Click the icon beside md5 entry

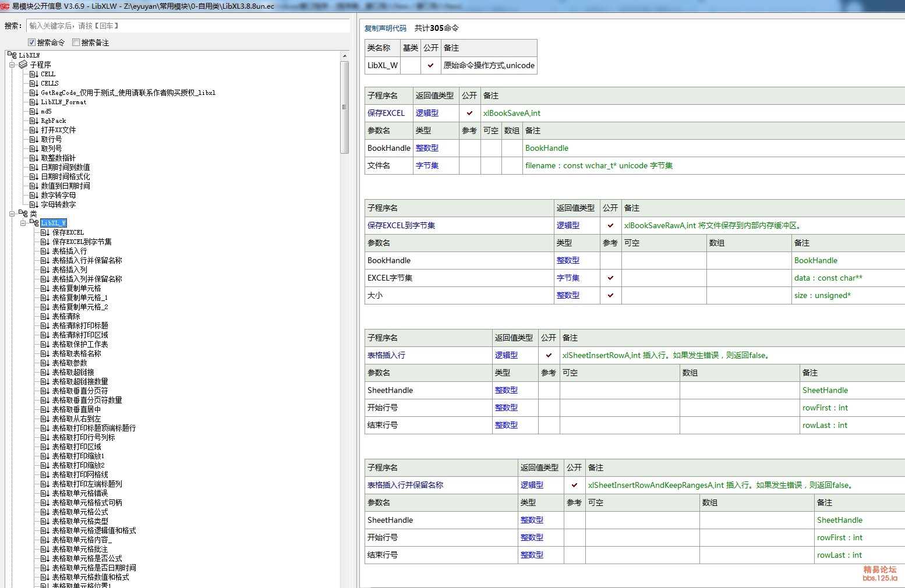coord(34,111)
